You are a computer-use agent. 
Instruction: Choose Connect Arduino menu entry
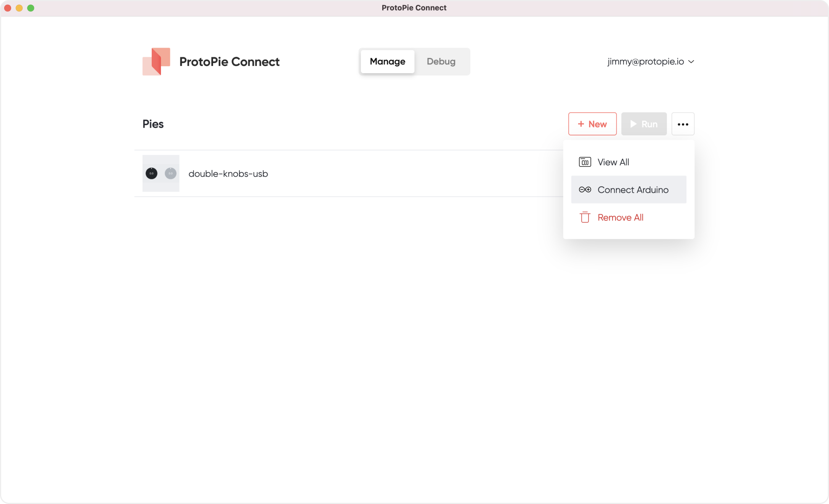pos(633,190)
